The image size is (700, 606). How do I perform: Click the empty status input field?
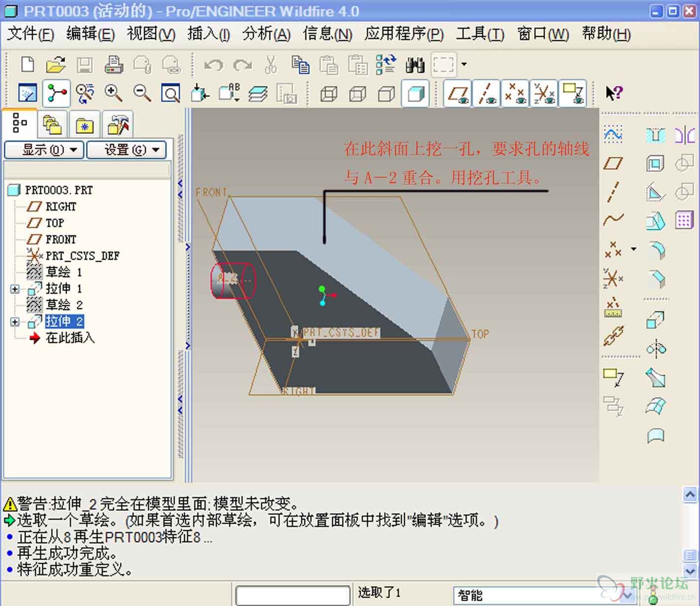(x=293, y=596)
